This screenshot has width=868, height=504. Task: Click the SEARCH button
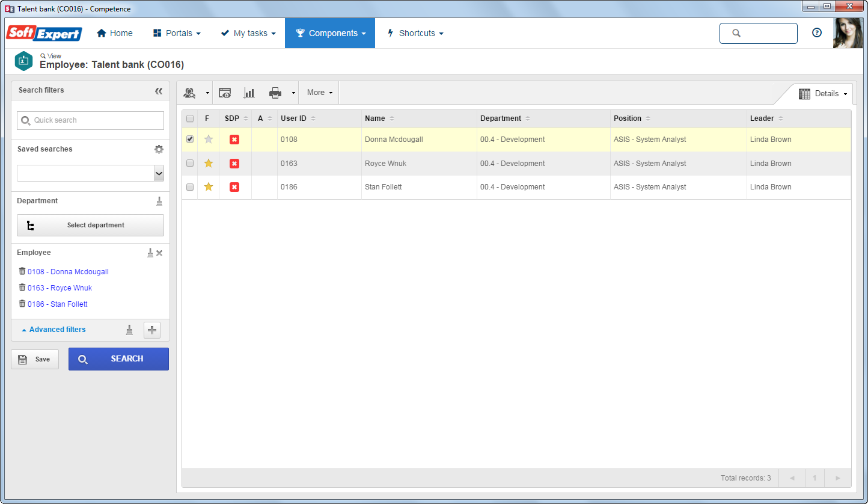click(118, 359)
